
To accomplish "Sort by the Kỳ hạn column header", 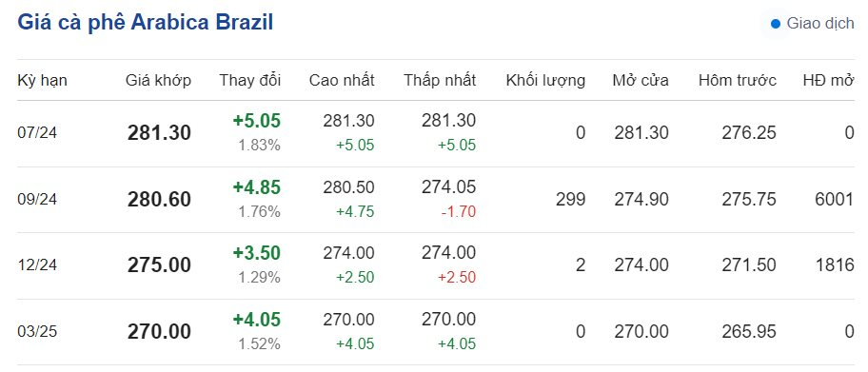I will point(42,80).
